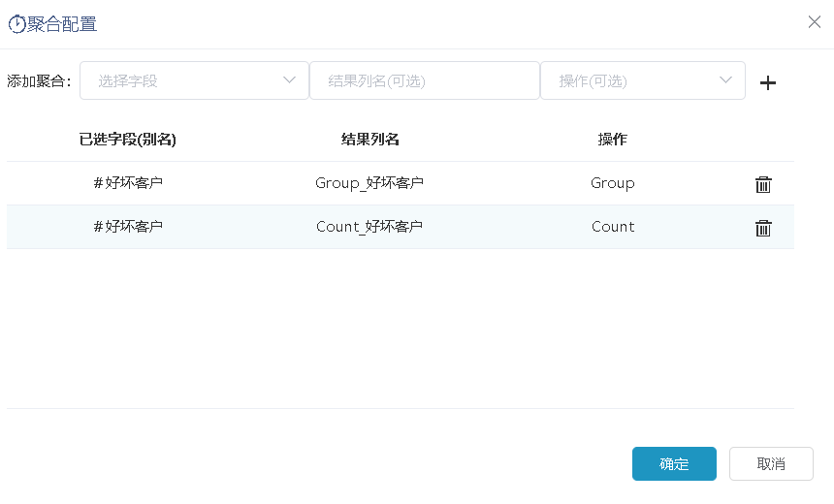Click the plus icon to add aggregation
This screenshot has height=504, width=834.
click(x=767, y=82)
